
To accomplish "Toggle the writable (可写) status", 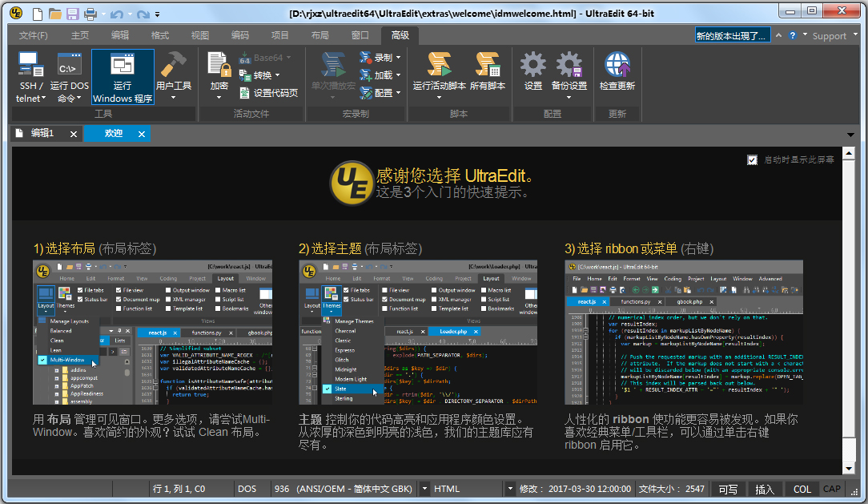I will [x=728, y=489].
